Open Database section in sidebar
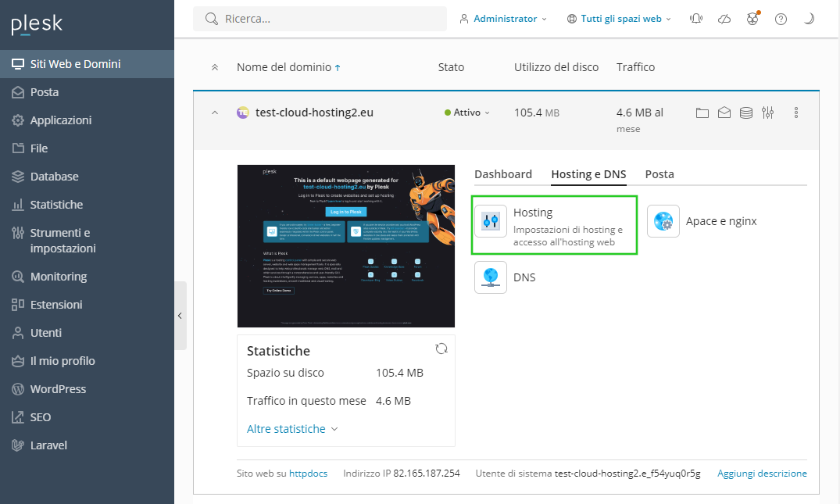 (87, 177)
